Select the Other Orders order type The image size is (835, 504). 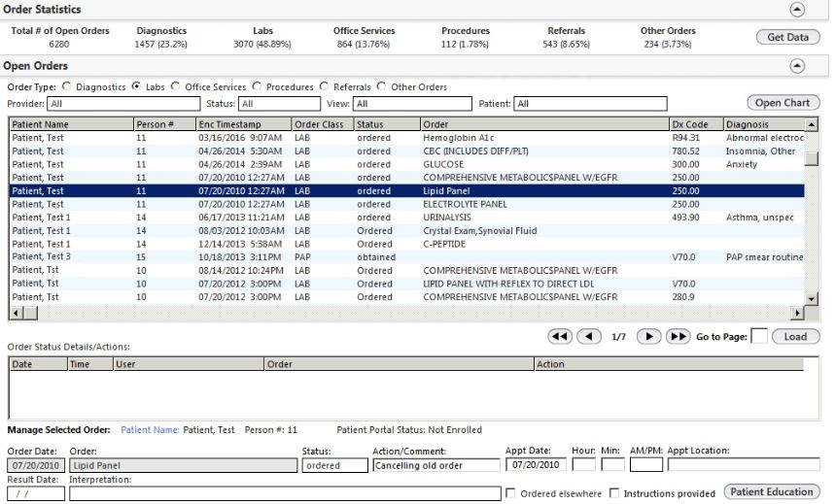(x=381, y=86)
